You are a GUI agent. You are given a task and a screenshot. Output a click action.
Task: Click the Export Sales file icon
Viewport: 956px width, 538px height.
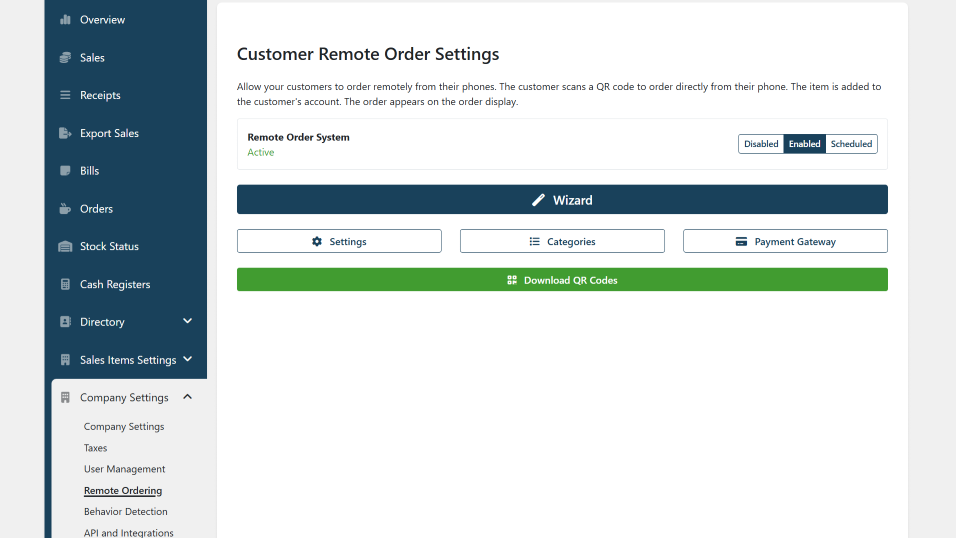pyautogui.click(x=65, y=133)
